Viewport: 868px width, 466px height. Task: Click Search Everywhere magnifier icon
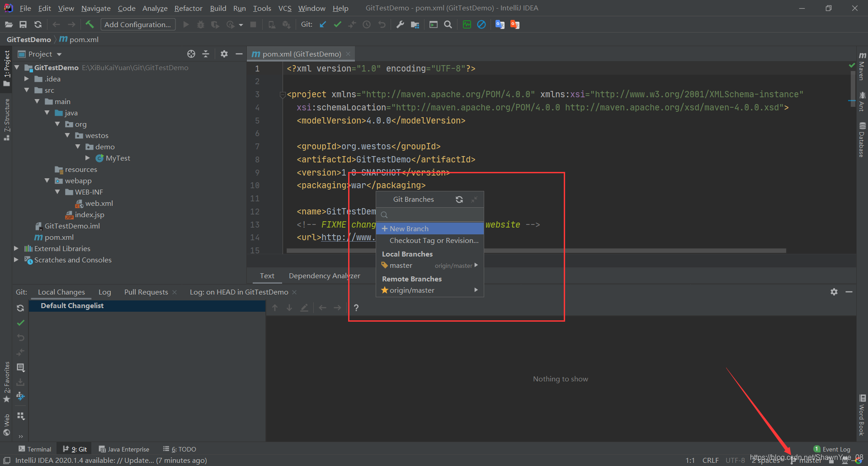(x=448, y=24)
